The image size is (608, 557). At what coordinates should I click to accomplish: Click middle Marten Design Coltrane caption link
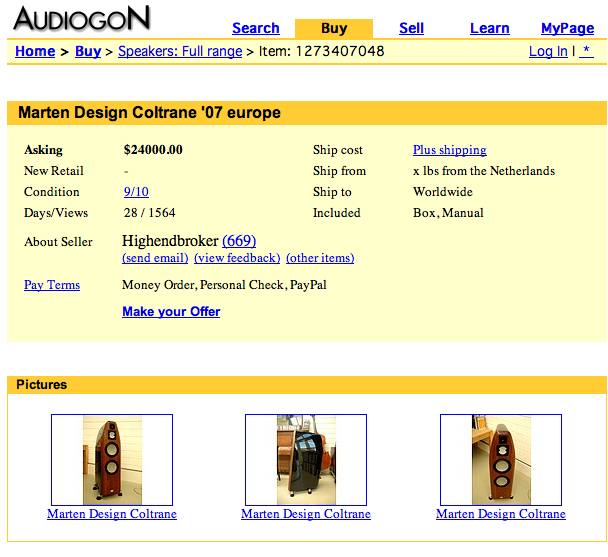pos(306,514)
